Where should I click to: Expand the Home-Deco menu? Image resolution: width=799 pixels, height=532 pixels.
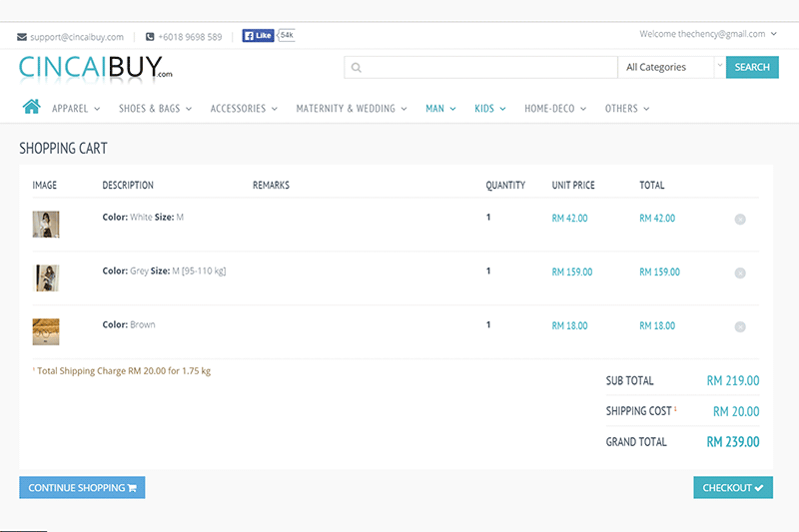[x=555, y=109]
